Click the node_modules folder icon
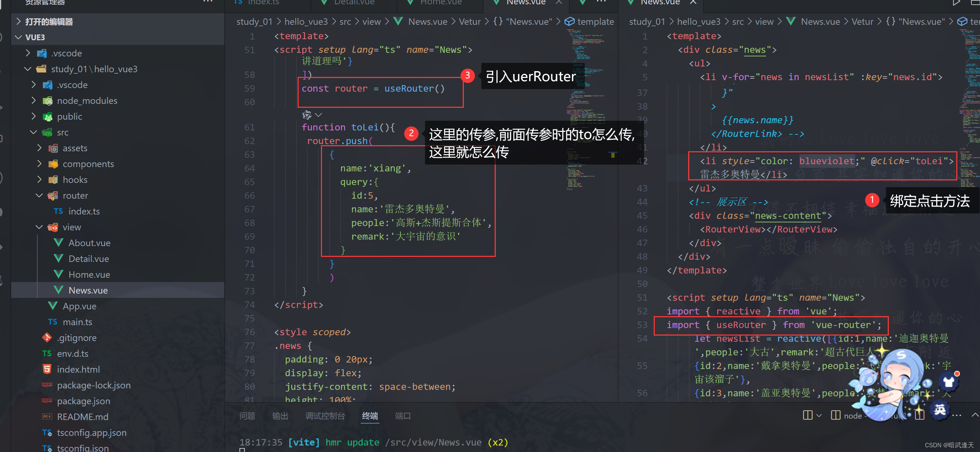This screenshot has height=452, width=980. [47, 101]
